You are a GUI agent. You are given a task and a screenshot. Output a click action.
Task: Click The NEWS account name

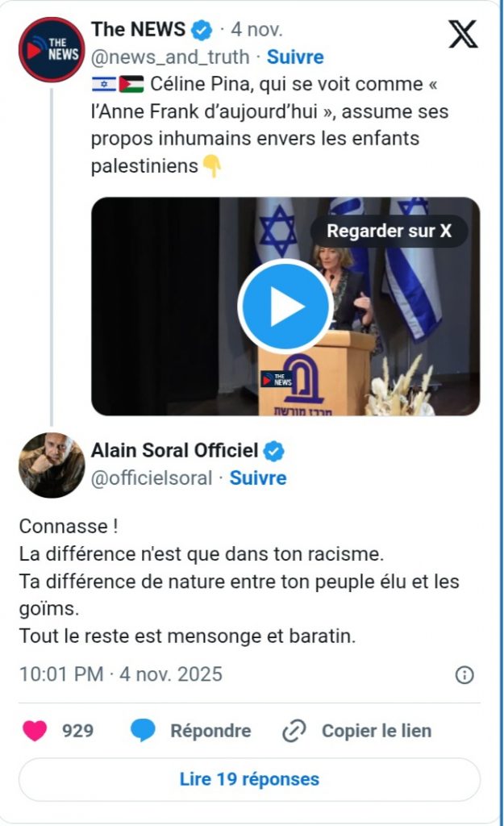[138, 30]
